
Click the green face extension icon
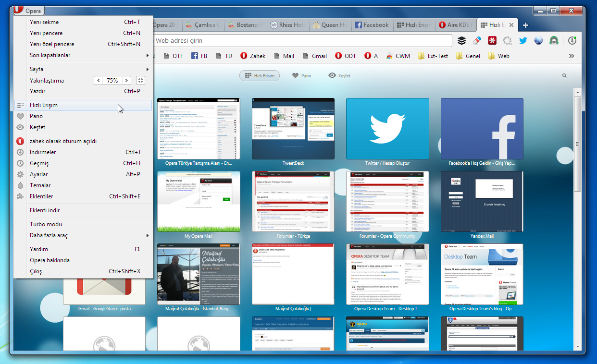click(554, 41)
